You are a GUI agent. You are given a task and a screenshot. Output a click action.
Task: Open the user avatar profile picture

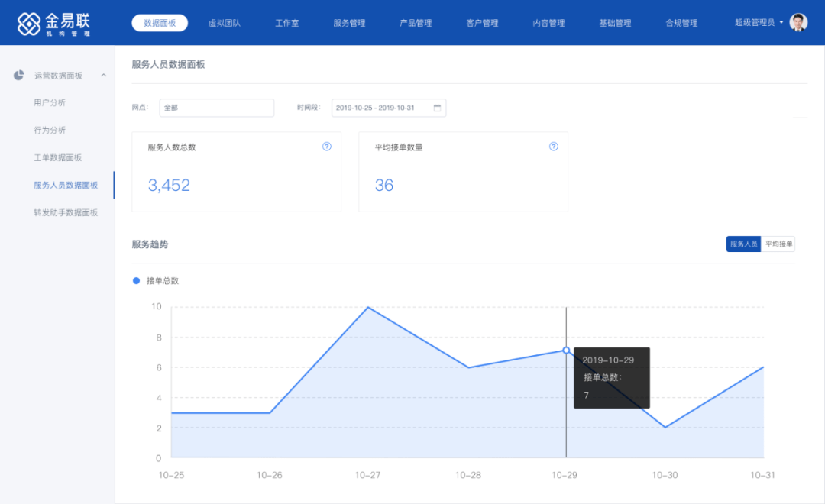798,23
